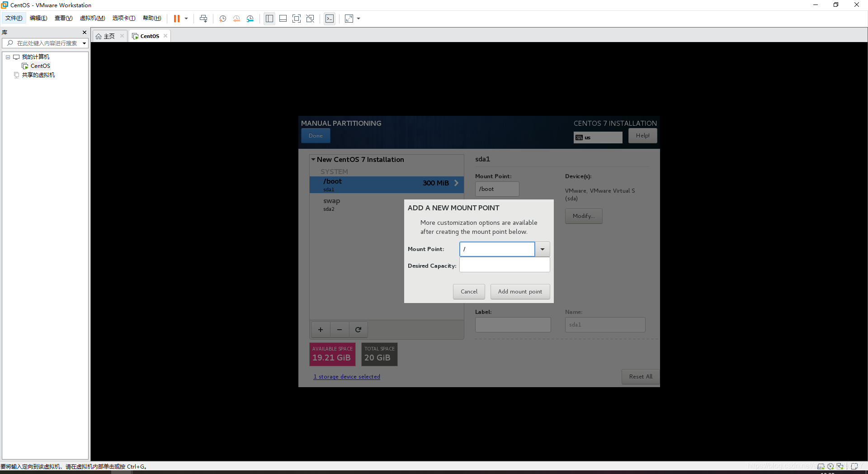Click the Total Space 20 GiB box
The image size is (868, 474).
[379, 354]
